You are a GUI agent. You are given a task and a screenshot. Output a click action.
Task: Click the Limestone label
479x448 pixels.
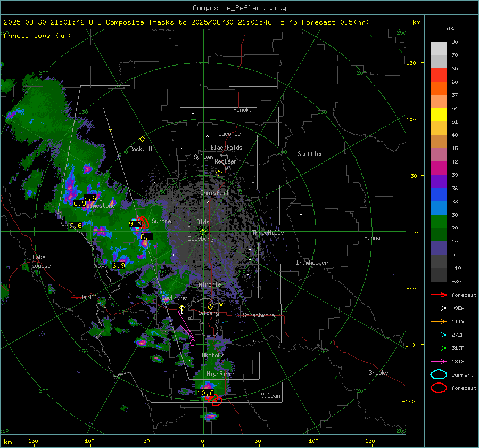[x=101, y=206]
